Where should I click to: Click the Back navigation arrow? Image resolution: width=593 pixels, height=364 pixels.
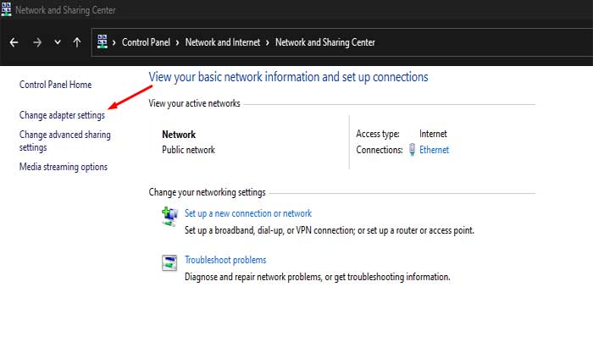point(14,42)
